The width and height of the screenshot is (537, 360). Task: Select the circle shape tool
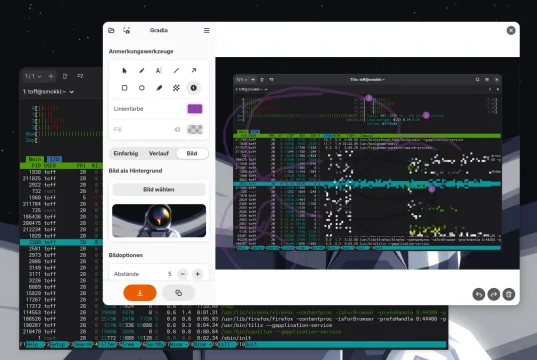tap(142, 88)
